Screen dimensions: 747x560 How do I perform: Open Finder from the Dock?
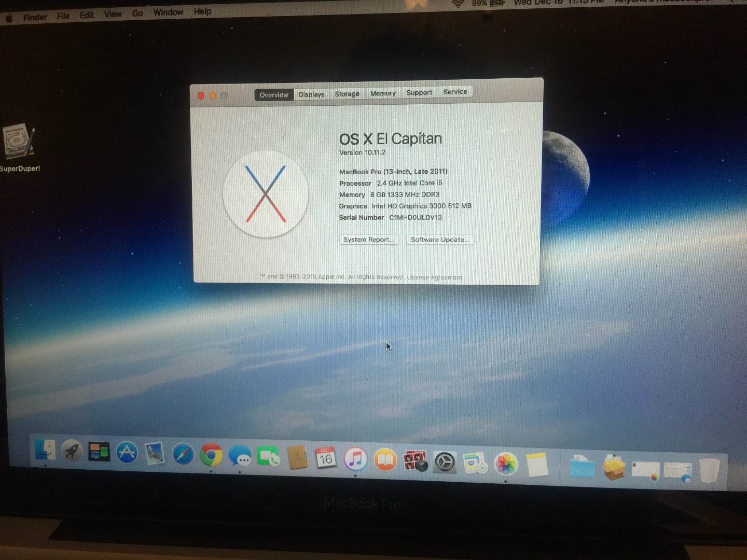point(45,450)
